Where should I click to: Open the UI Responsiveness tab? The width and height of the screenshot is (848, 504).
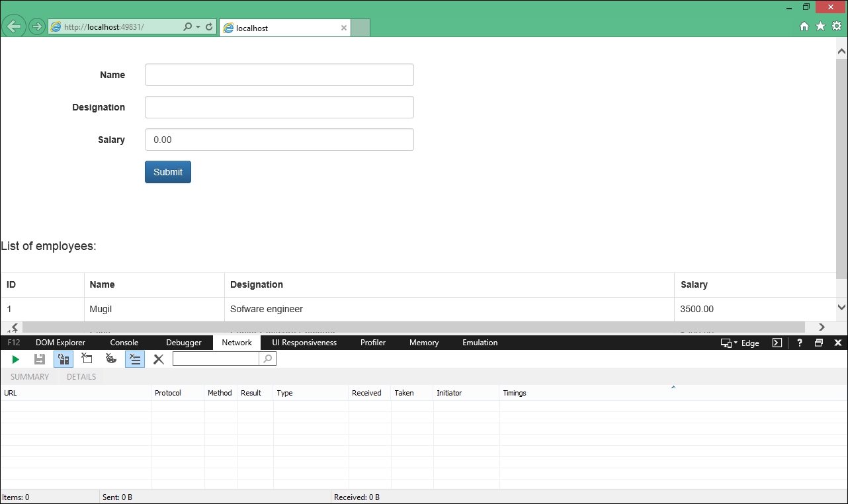click(304, 343)
